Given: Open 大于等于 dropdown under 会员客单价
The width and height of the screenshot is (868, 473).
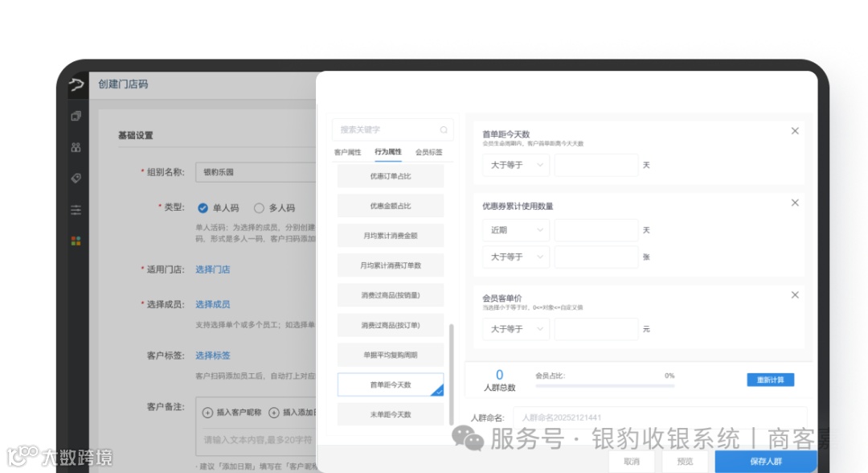Looking at the screenshot, I should coord(516,329).
